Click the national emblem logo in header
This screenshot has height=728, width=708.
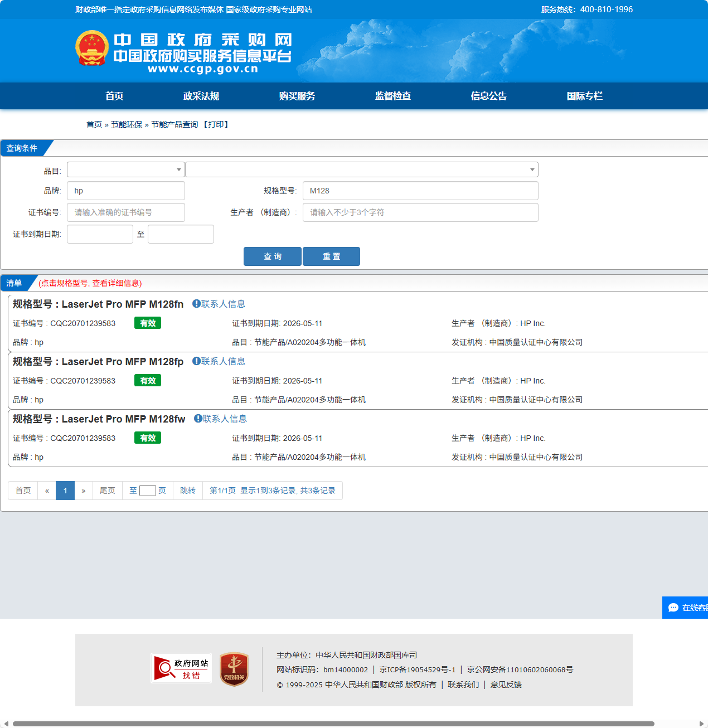[92, 48]
